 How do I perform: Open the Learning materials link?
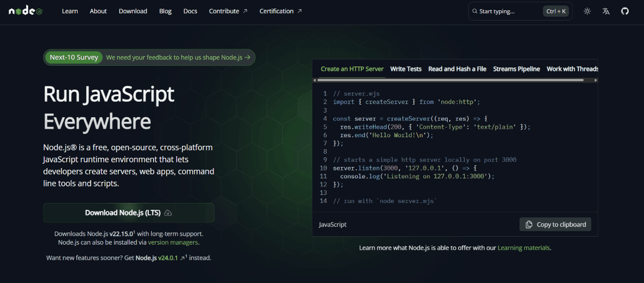coord(524,248)
